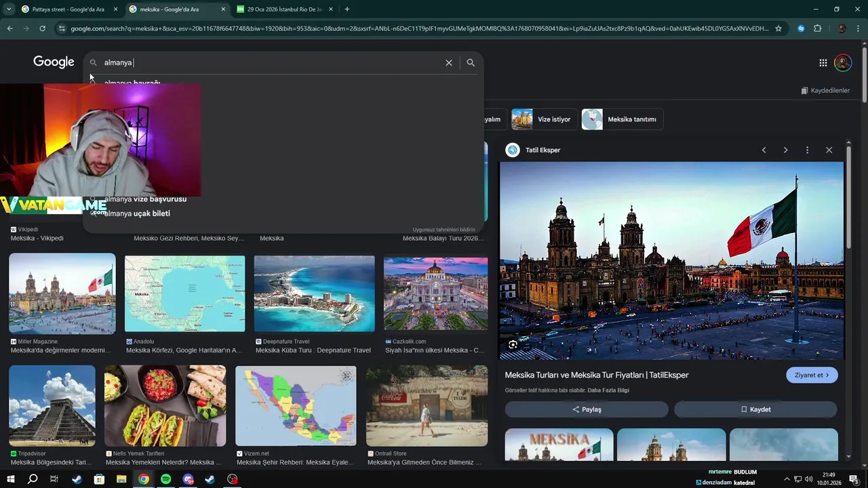The width and height of the screenshot is (868, 488).
Task: Click the address bar URL
Action: tap(419, 28)
